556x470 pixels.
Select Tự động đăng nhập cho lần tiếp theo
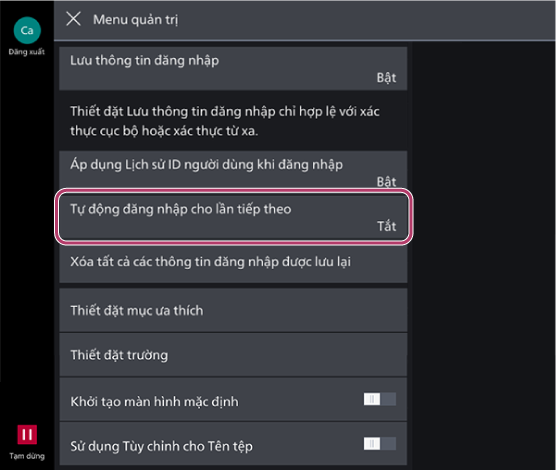(233, 217)
